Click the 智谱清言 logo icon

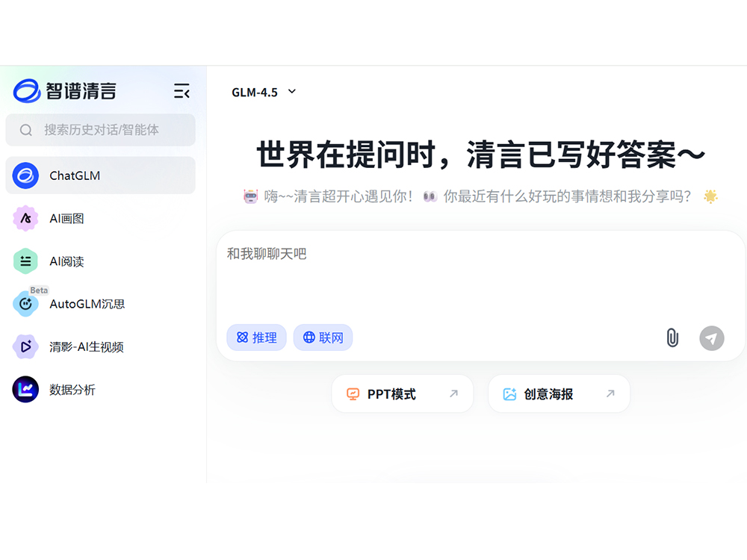point(27,90)
